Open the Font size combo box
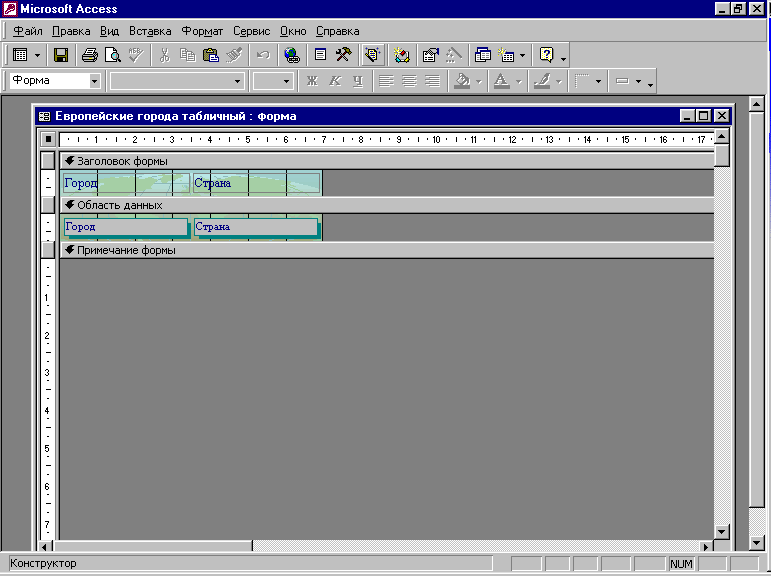 coord(273,81)
